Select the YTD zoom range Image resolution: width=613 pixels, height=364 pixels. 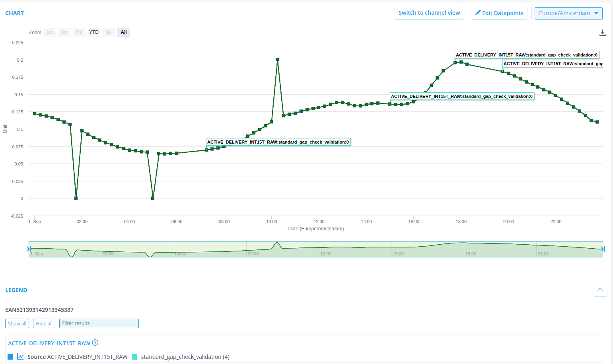click(94, 32)
